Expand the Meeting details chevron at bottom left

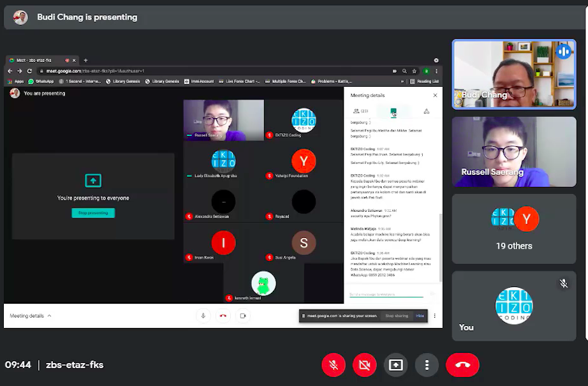point(49,316)
